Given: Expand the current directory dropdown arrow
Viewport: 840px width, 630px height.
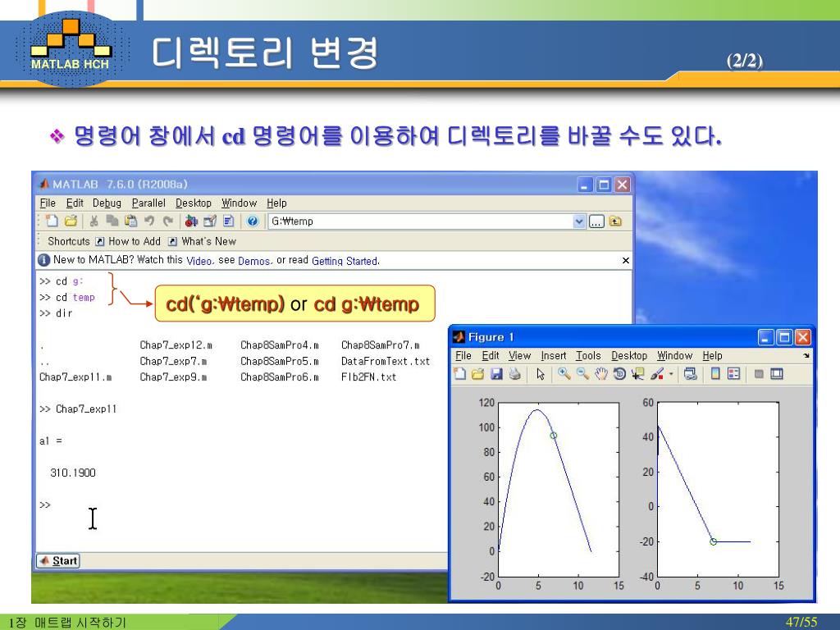Looking at the screenshot, I should [579, 221].
